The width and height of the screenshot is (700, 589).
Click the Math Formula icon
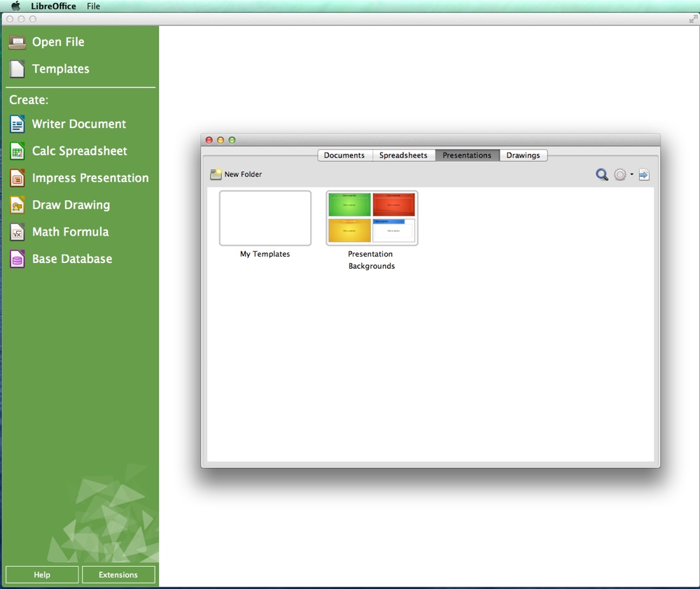17,232
